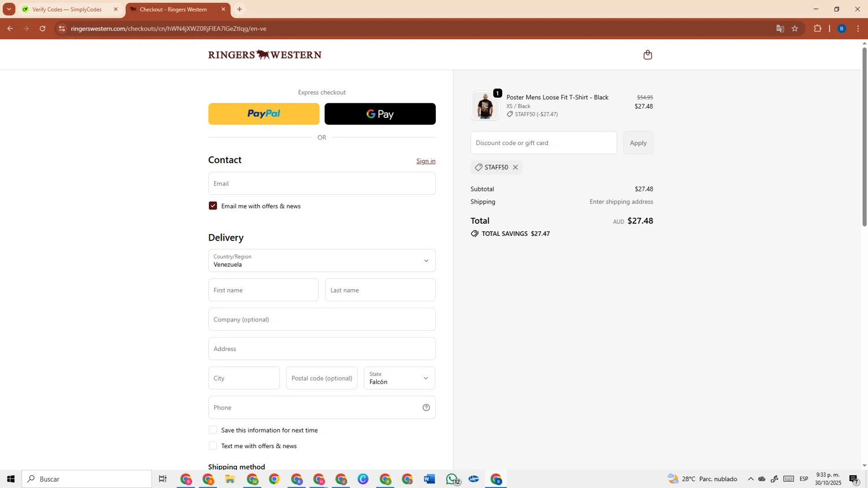The height and width of the screenshot is (488, 868).
Task: Open the notification center icon
Action: click(854, 479)
